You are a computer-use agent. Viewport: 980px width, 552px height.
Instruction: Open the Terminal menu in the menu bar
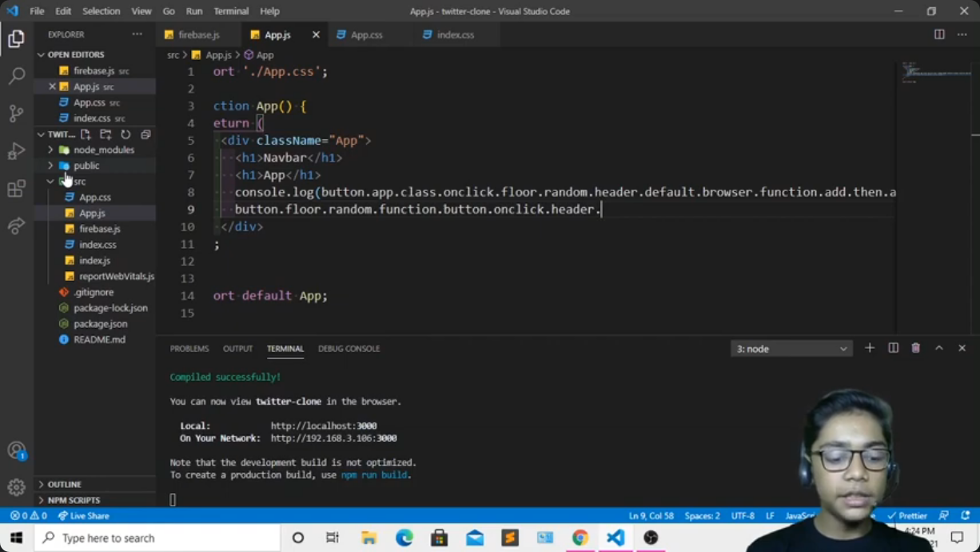click(231, 11)
